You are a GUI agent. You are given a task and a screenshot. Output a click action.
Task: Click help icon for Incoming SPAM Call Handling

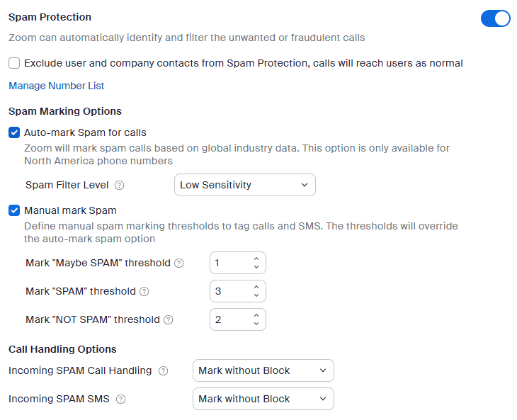(164, 370)
